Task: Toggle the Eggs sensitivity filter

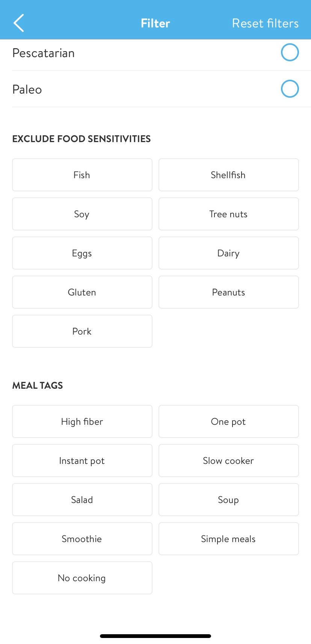Action: [x=82, y=253]
